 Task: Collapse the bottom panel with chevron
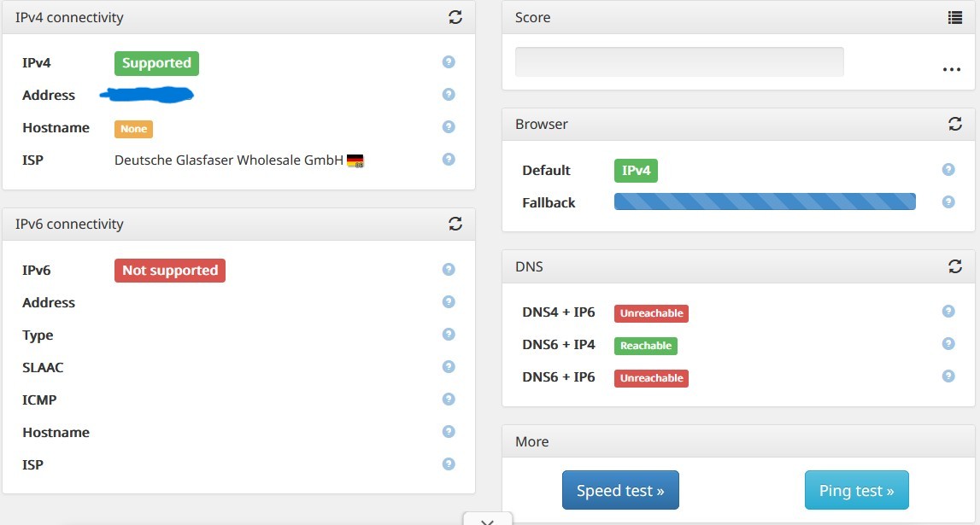tap(488, 520)
